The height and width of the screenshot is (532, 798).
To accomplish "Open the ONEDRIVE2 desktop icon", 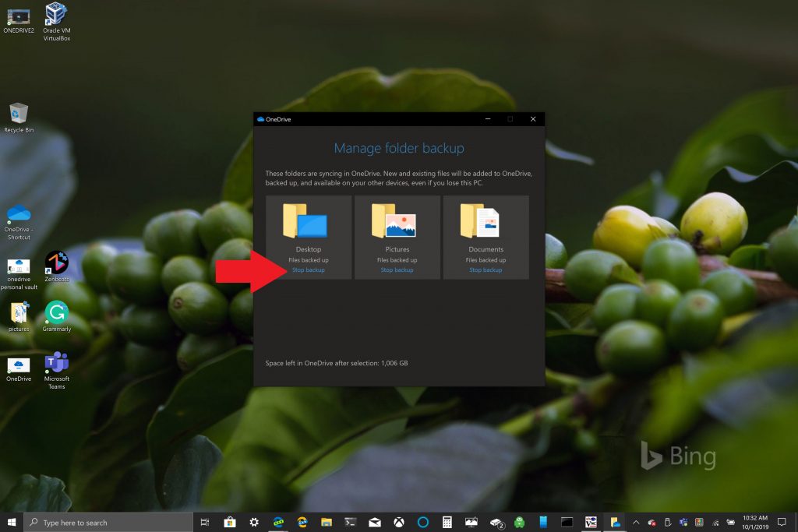I will pos(19,21).
